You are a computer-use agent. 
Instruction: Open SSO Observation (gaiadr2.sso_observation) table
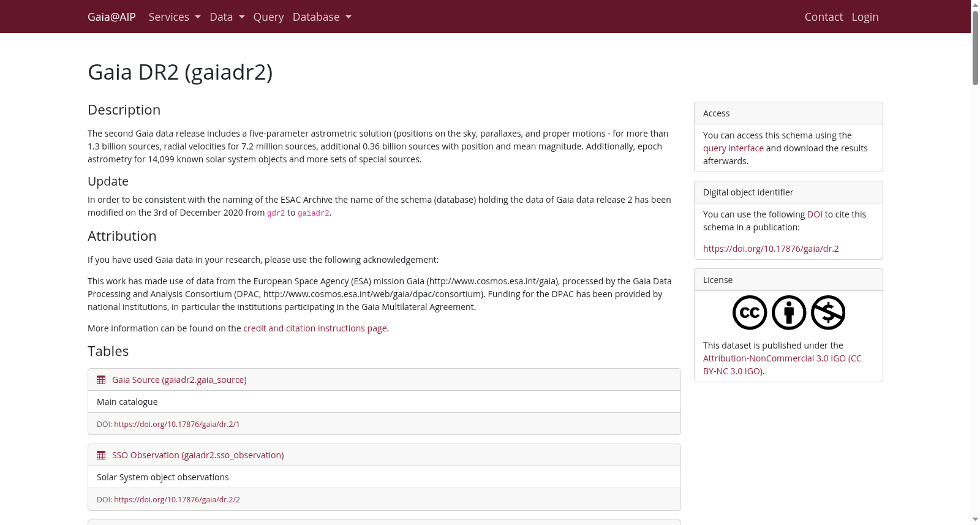pos(198,455)
